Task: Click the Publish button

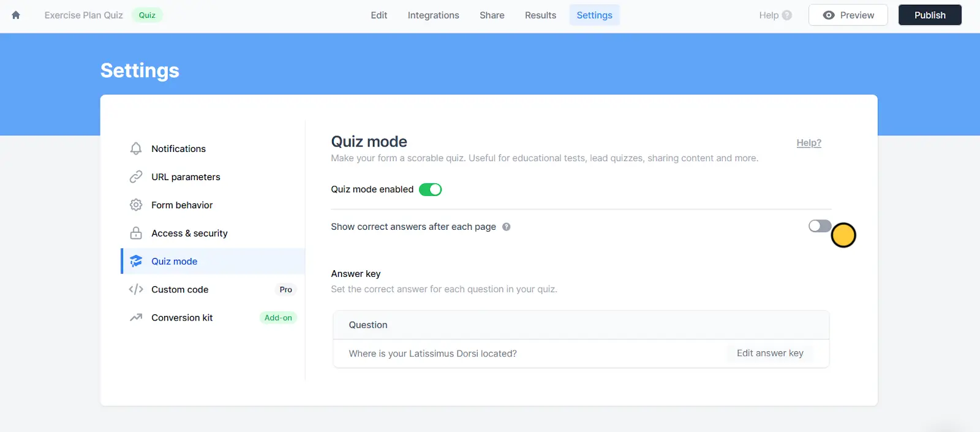Action: [930, 15]
